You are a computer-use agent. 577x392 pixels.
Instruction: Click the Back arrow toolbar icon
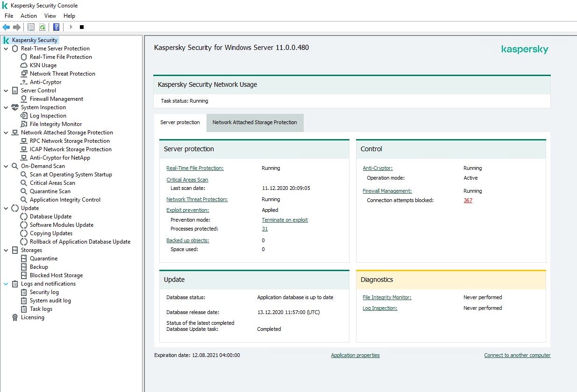6,27
